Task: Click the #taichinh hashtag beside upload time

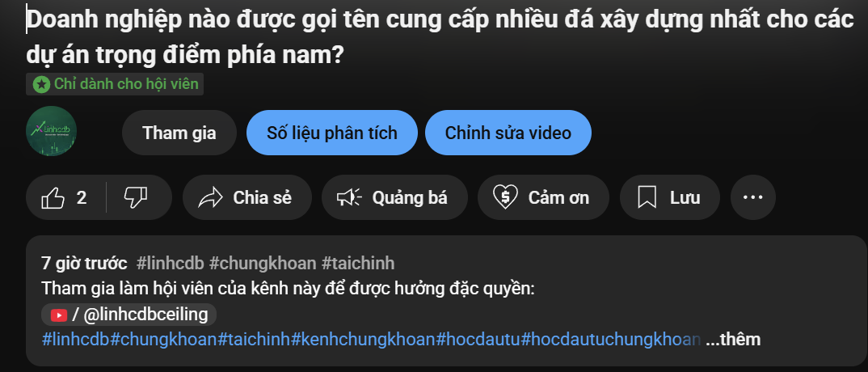Action: pos(358,264)
